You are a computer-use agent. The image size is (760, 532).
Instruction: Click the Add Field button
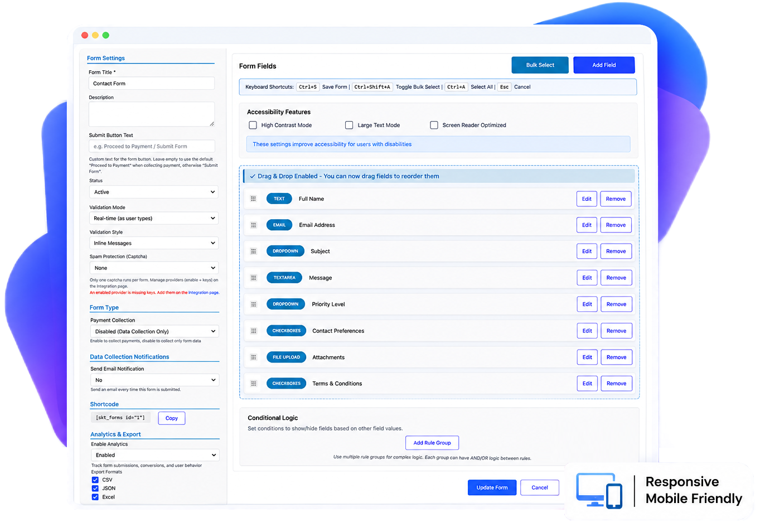pyautogui.click(x=604, y=65)
